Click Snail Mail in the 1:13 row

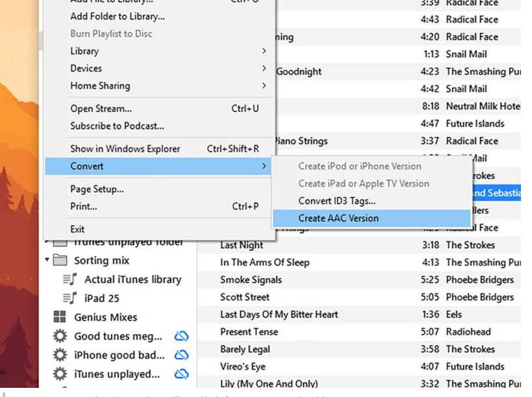click(466, 54)
